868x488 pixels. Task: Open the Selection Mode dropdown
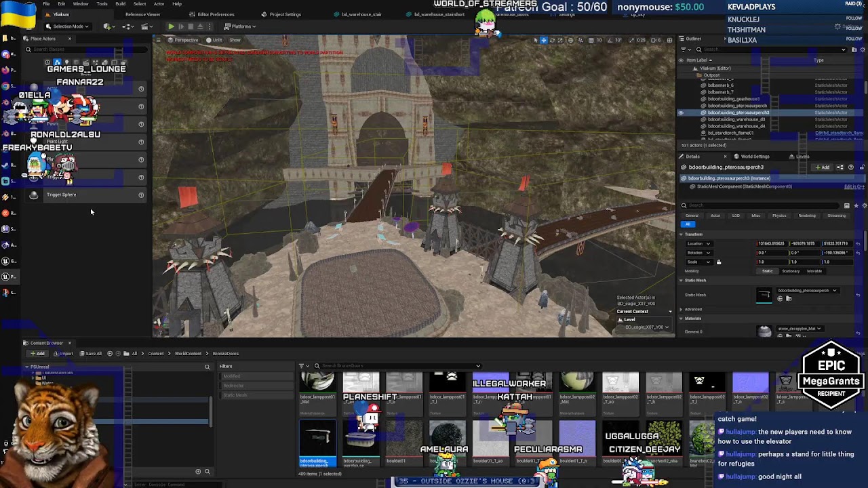click(x=67, y=26)
